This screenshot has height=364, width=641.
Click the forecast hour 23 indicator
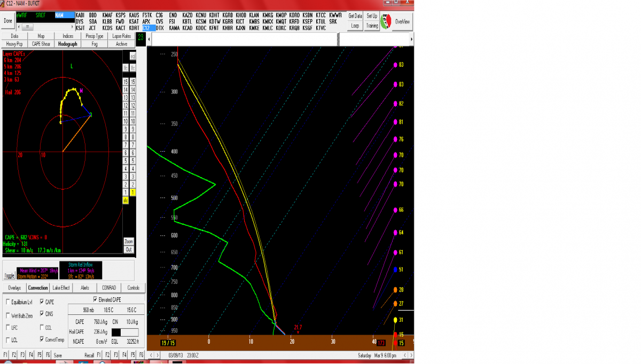tap(140, 37)
